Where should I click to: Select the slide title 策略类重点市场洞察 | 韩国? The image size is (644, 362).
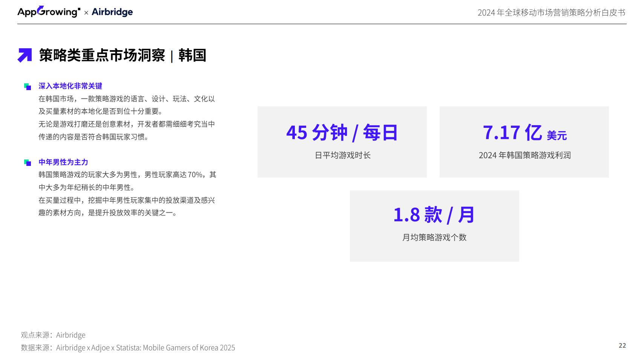123,55
